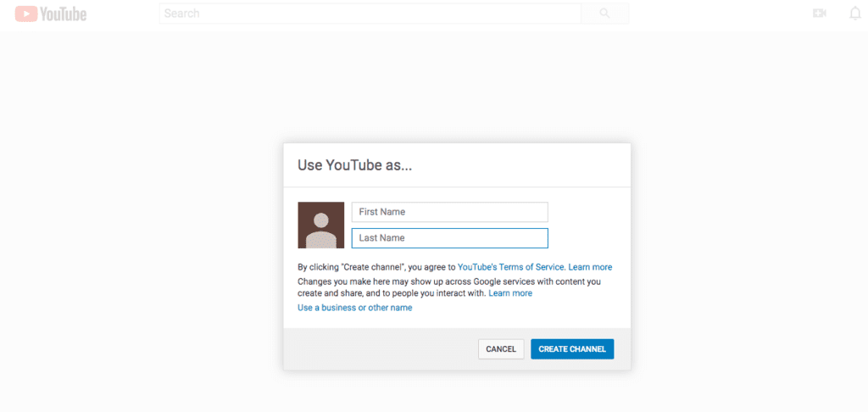Choose Use a business or other name
This screenshot has width=868, height=412.
point(355,308)
